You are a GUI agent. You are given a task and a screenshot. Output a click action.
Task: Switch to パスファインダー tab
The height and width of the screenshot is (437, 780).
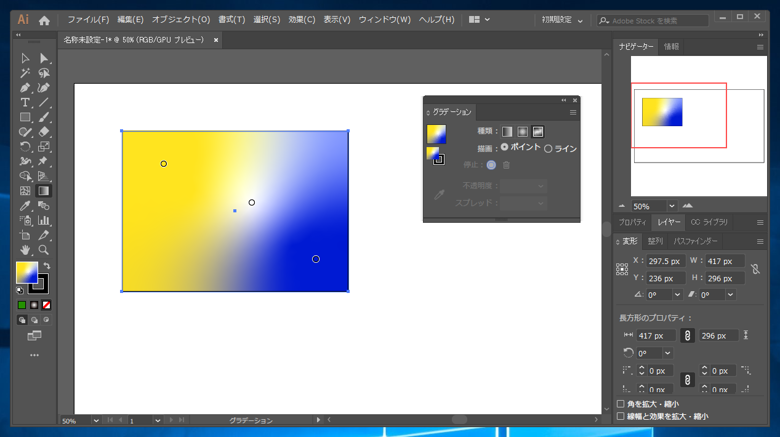pos(695,241)
